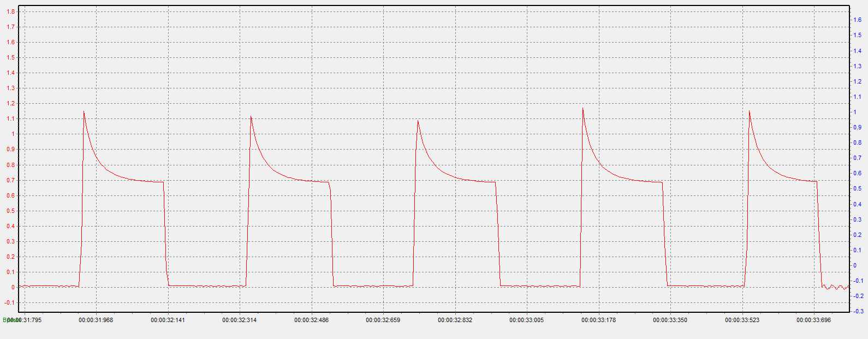Image resolution: width=868 pixels, height=339 pixels.
Task: Click the blue -0.3 label on right axis
Action: (x=858, y=311)
